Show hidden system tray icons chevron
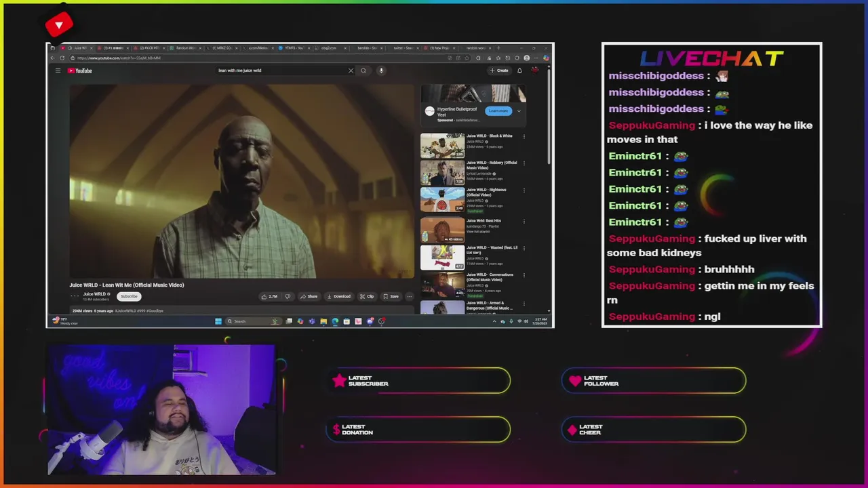 [494, 321]
